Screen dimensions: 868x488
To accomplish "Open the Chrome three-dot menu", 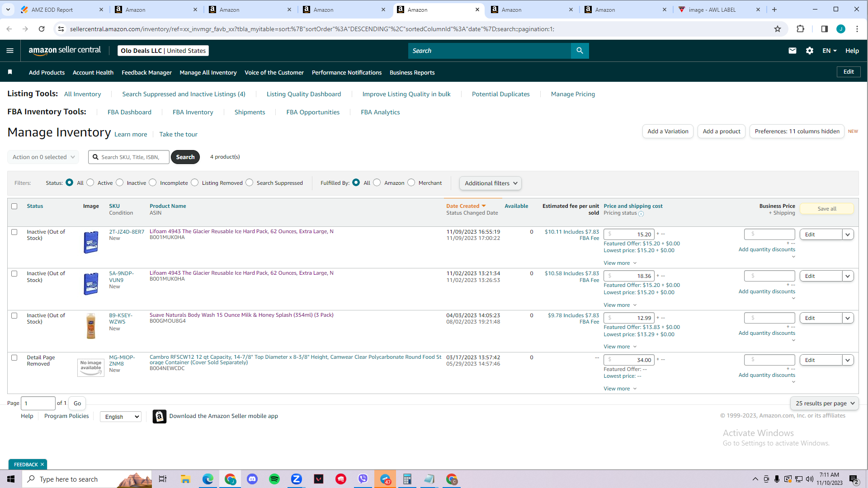I will [x=857, y=29].
